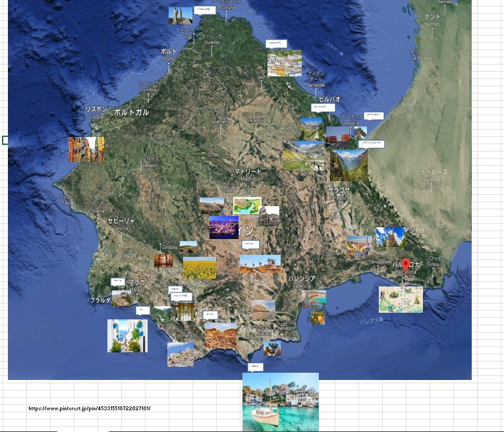Select the colorful hillside houses photo
The width and height of the screenshot is (504, 432).
[285, 63]
